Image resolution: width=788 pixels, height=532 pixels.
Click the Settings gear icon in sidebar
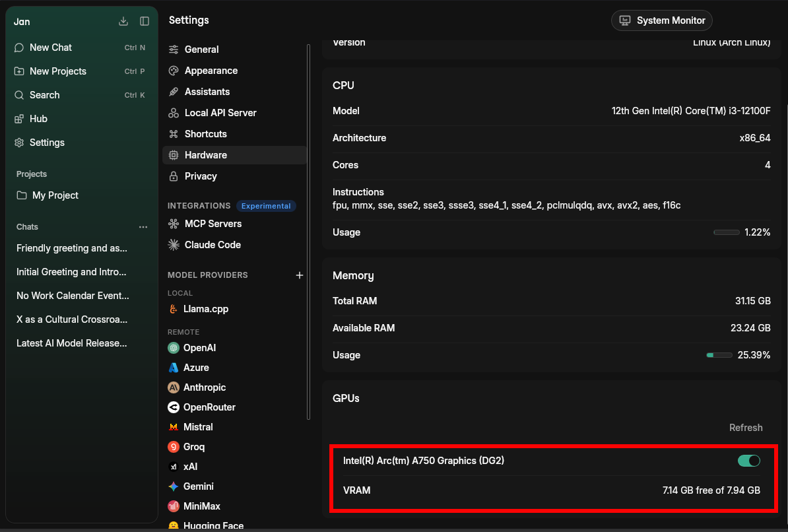pyautogui.click(x=19, y=143)
